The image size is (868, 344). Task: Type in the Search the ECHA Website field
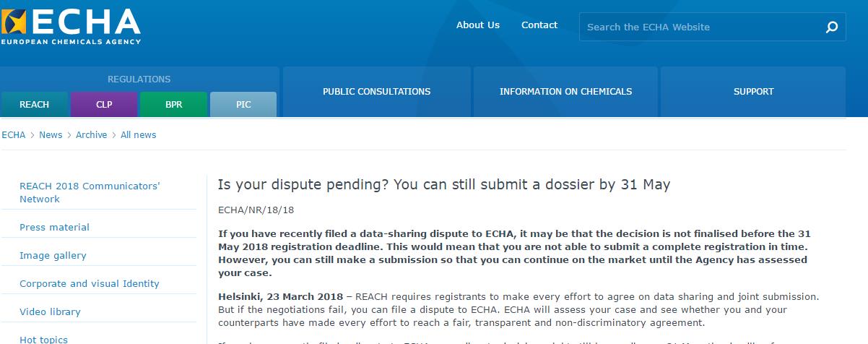[x=700, y=27]
